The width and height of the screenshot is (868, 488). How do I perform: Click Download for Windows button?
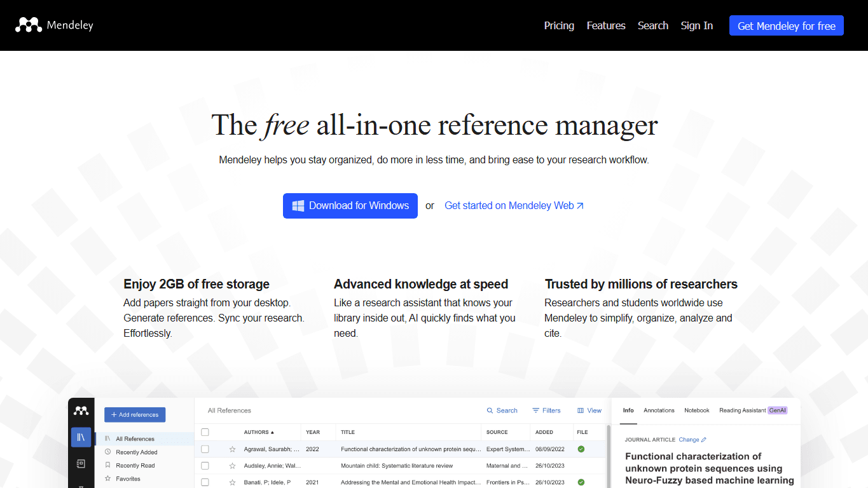[350, 206]
